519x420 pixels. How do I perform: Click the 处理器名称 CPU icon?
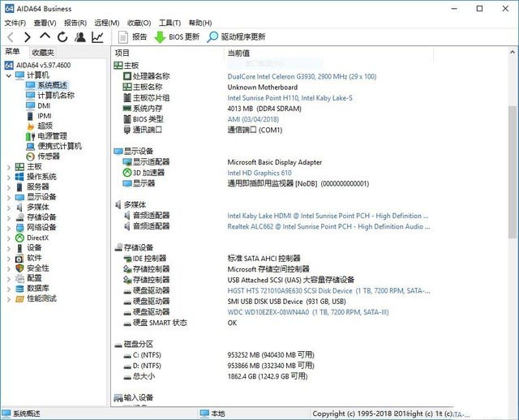pyautogui.click(x=127, y=76)
